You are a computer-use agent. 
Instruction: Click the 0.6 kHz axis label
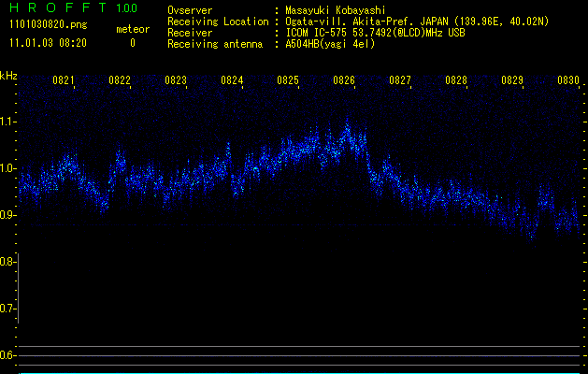(x=8, y=354)
